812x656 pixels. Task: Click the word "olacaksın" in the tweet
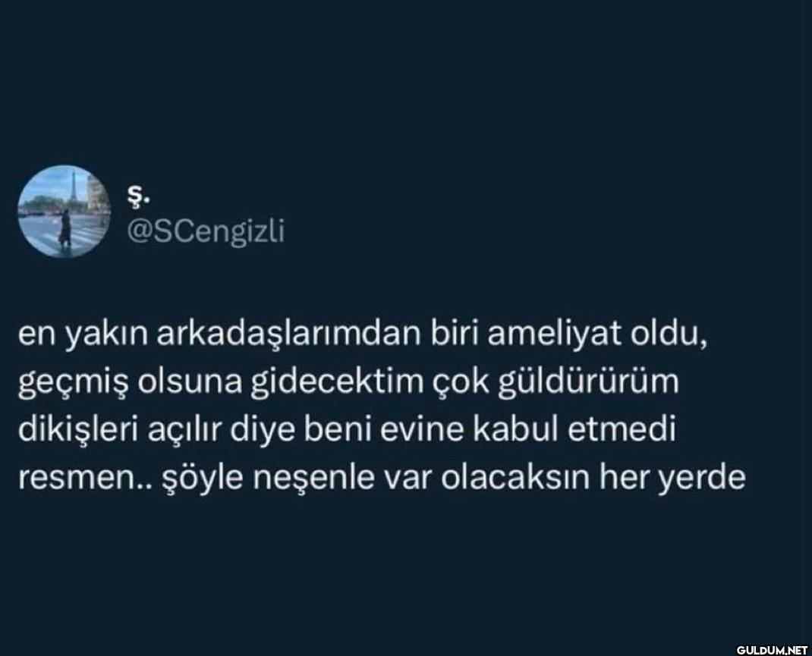click(x=515, y=478)
